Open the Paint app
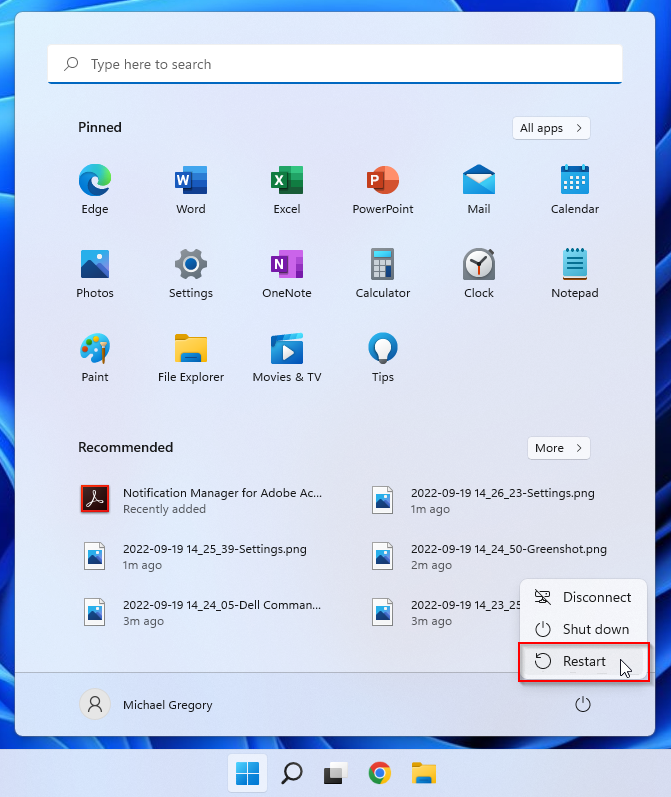 click(95, 357)
